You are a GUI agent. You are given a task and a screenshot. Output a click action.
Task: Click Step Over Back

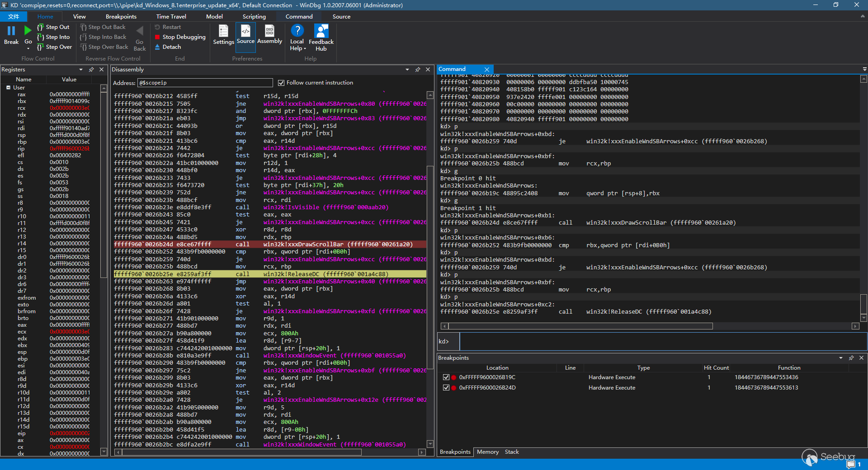point(104,47)
